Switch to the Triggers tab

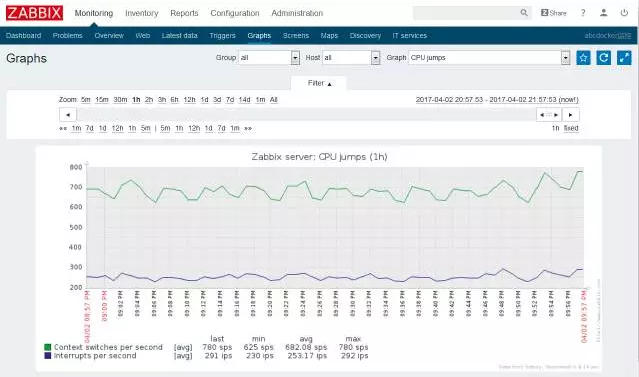[223, 35]
